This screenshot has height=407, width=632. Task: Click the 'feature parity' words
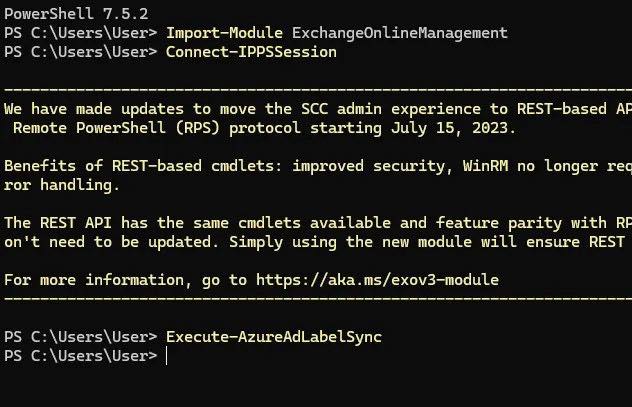tap(499, 223)
